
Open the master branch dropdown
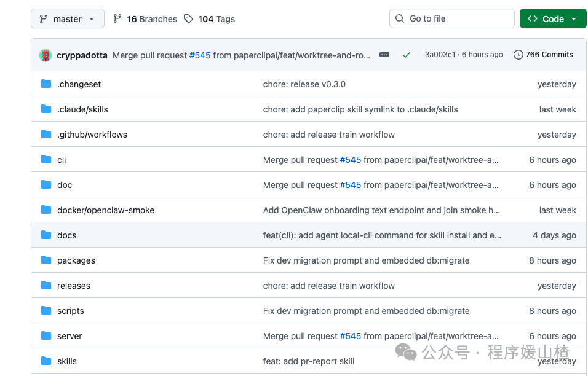67,18
